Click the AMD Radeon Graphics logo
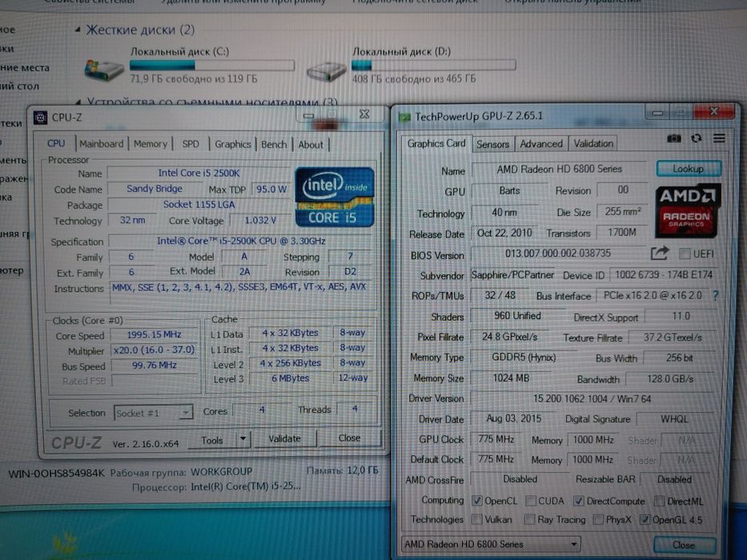This screenshot has width=747, height=560. tap(687, 210)
